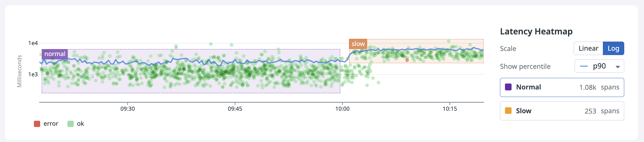Open the p90 percentile dropdown
Viewport: 644px width, 142px height.
(599, 66)
